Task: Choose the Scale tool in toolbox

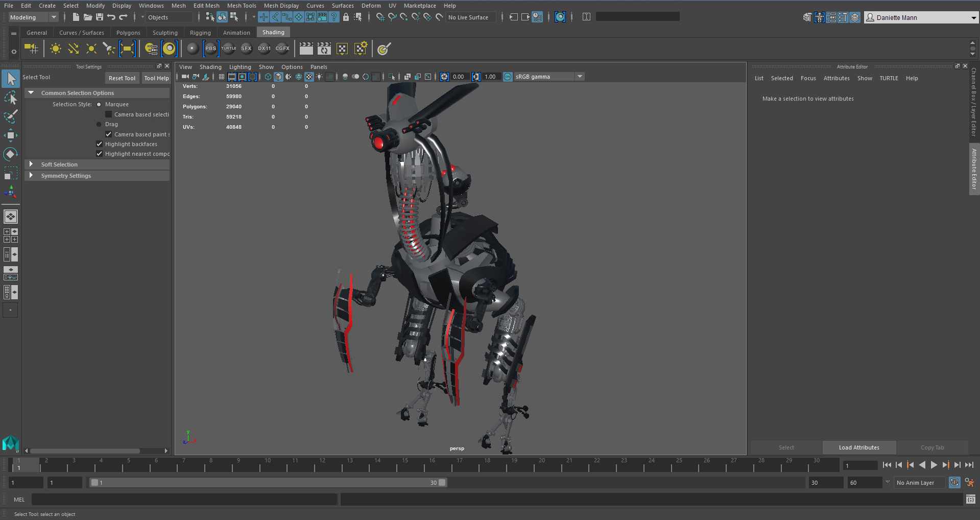Action: tap(11, 173)
